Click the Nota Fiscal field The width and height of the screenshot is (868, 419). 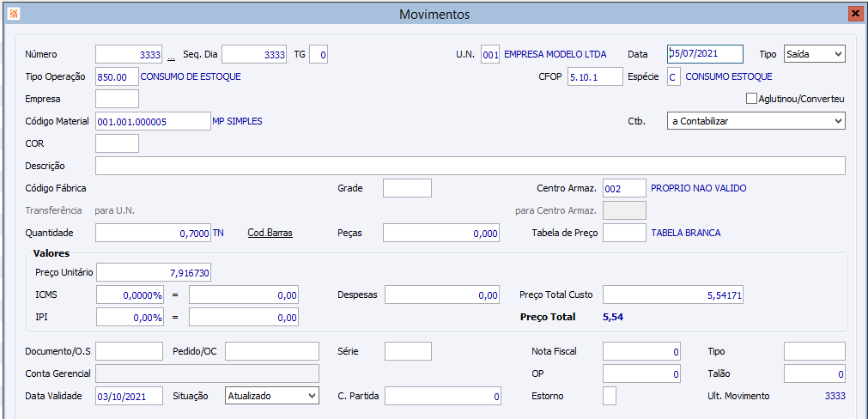coord(642,351)
